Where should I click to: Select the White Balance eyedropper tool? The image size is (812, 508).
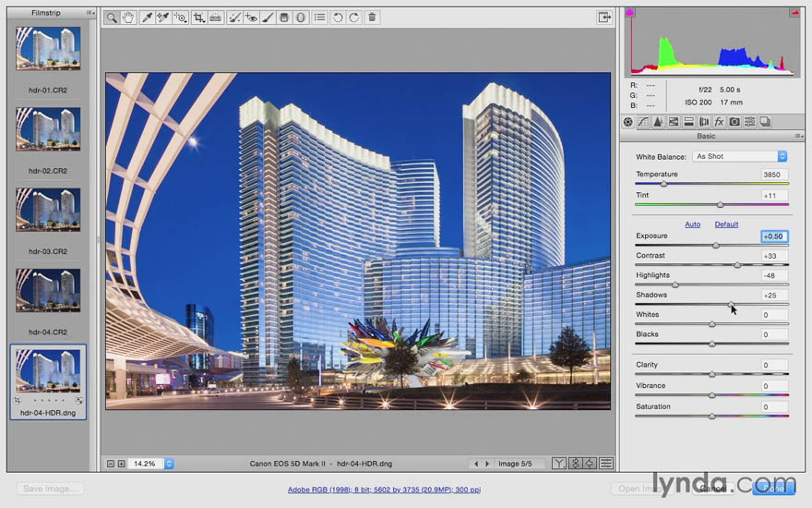147,18
